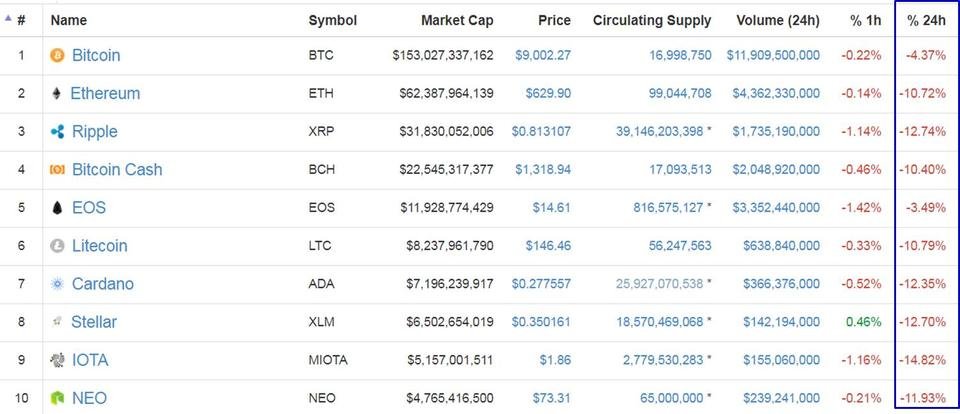
Task: Open Ethereum volume $4,362,330,000 link
Action: (x=776, y=94)
